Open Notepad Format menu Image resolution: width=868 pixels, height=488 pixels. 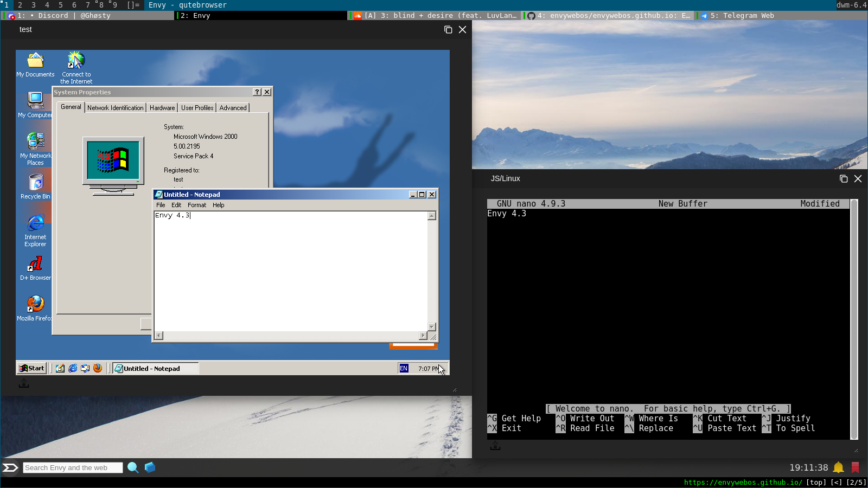pyautogui.click(x=197, y=205)
